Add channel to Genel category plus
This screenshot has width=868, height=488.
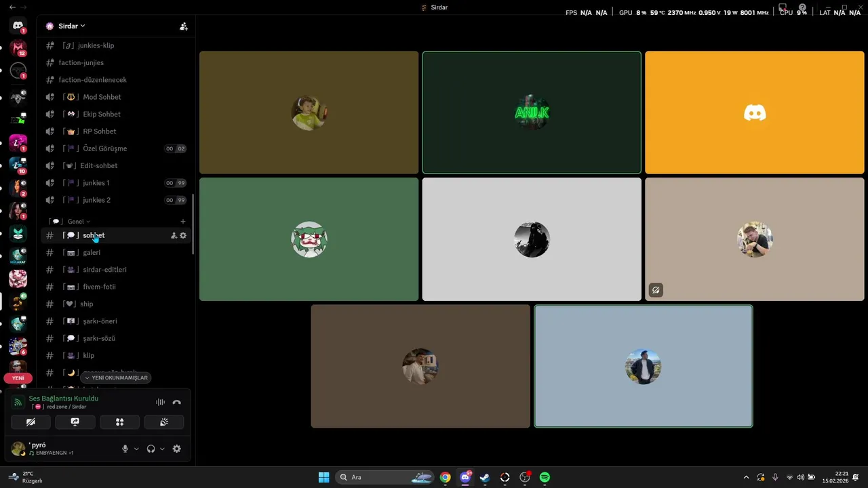183,222
